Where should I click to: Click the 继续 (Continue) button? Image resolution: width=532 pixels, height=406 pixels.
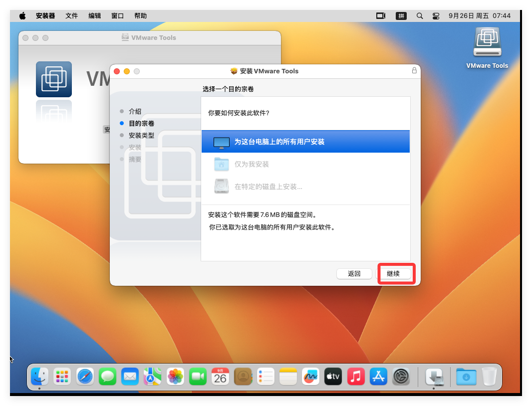394,273
